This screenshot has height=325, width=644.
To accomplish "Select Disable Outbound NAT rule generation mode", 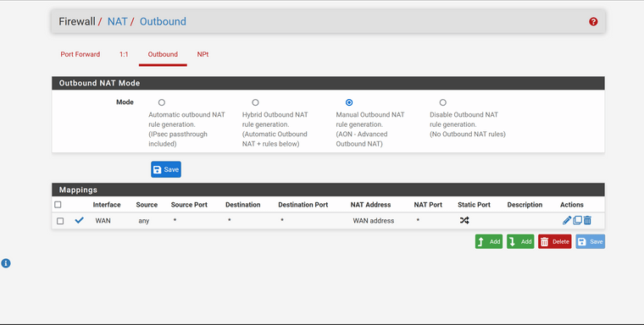I will coord(442,102).
